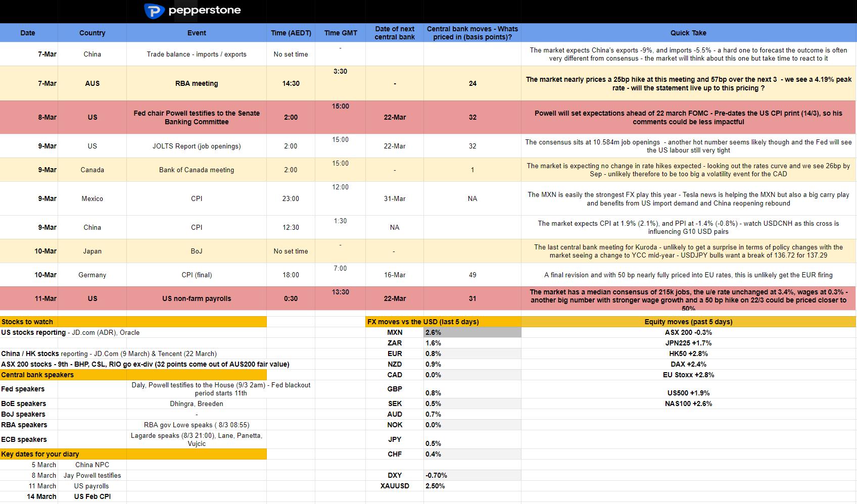Select the 'DAX +2.4%' equity cell
This screenshot has height=504, width=857.
[688, 364]
